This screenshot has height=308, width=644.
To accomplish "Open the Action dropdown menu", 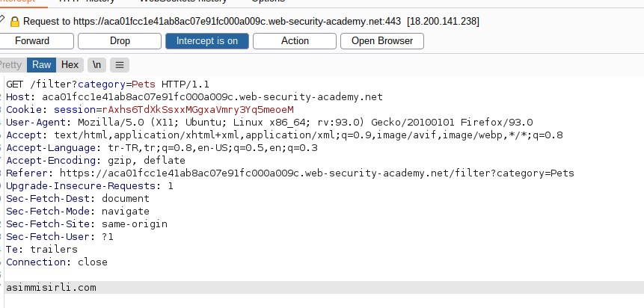I will click(x=295, y=41).
